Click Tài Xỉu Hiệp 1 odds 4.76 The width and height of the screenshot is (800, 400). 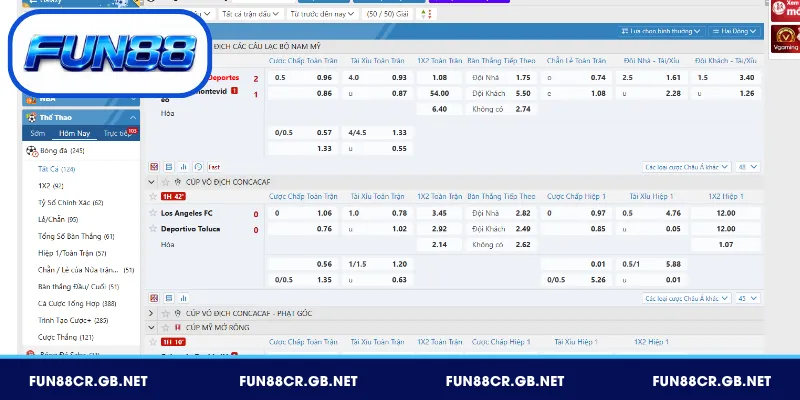coord(673,213)
